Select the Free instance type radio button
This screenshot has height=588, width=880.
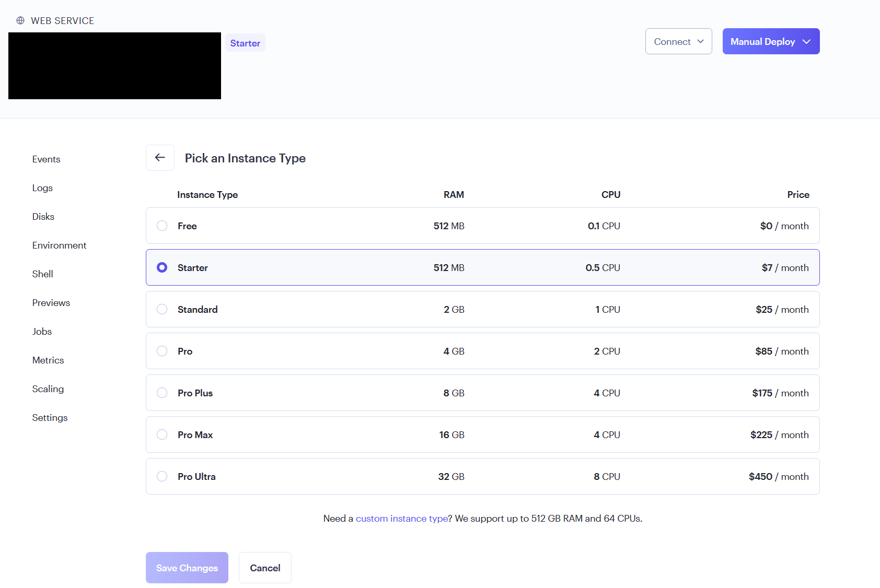tap(162, 226)
